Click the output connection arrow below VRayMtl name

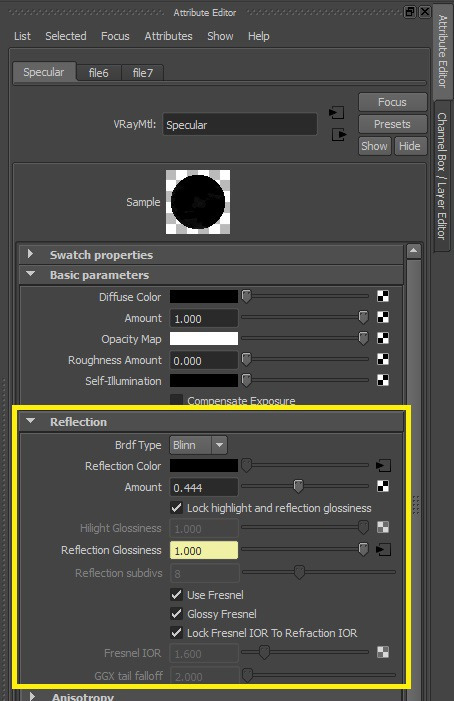pyautogui.click(x=339, y=134)
